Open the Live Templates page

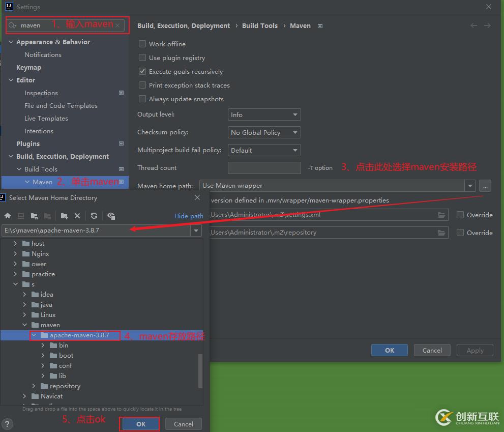coord(46,119)
